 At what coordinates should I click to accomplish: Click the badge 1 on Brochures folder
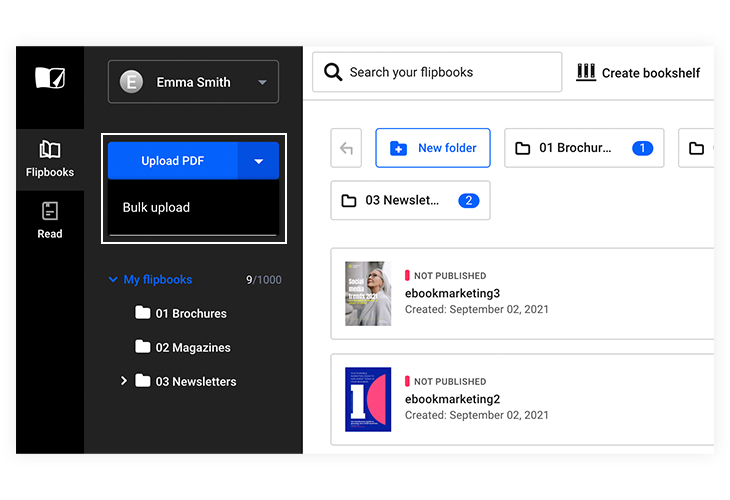click(x=642, y=148)
